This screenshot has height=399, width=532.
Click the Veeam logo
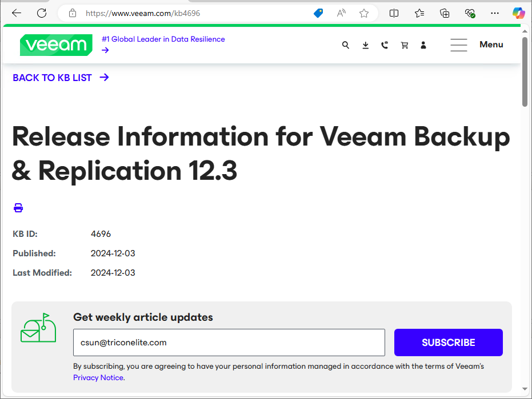56,45
